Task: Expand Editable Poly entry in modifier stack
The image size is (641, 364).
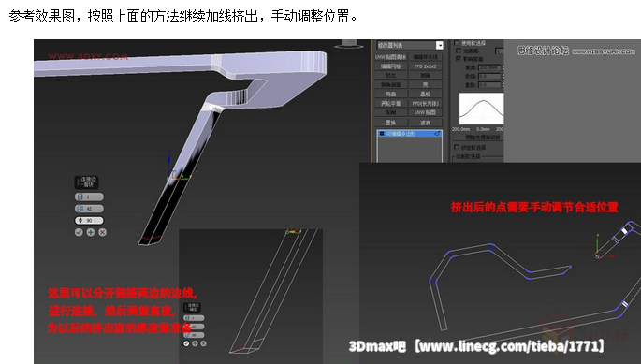Action: click(382, 133)
